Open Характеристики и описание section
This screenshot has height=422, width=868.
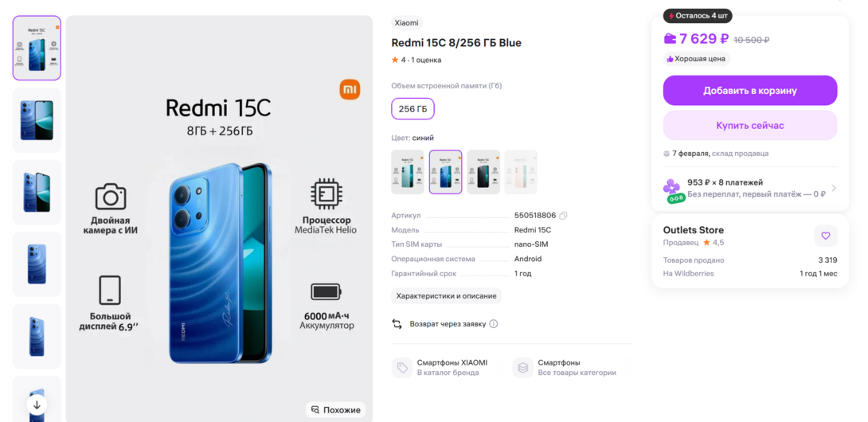coord(447,296)
